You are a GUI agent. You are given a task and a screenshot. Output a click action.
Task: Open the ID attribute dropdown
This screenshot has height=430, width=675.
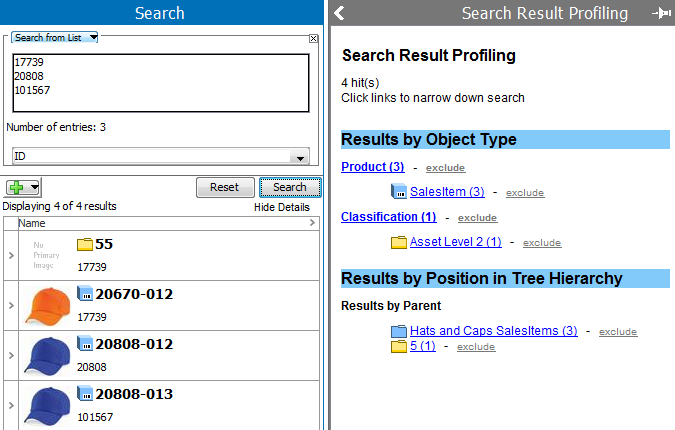[300, 157]
